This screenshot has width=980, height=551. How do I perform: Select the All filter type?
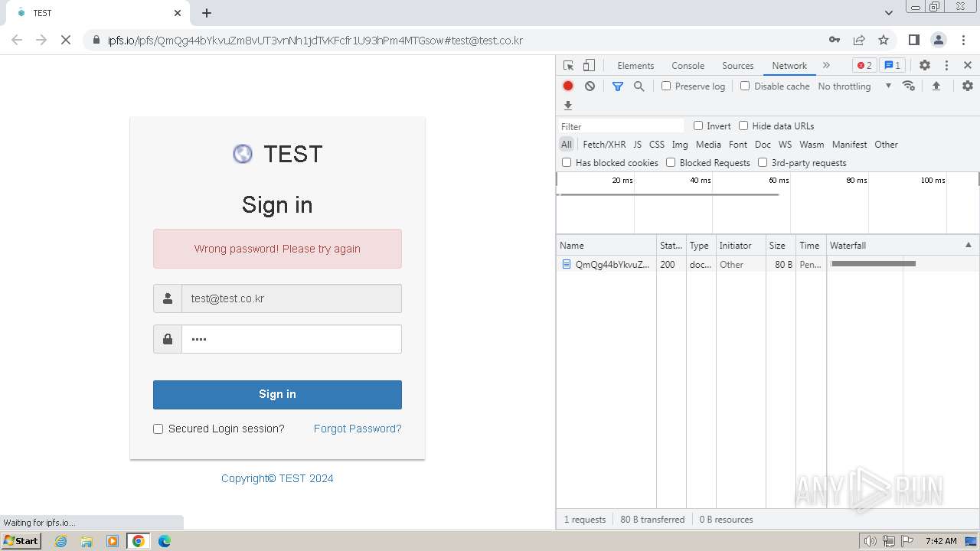[x=567, y=145]
